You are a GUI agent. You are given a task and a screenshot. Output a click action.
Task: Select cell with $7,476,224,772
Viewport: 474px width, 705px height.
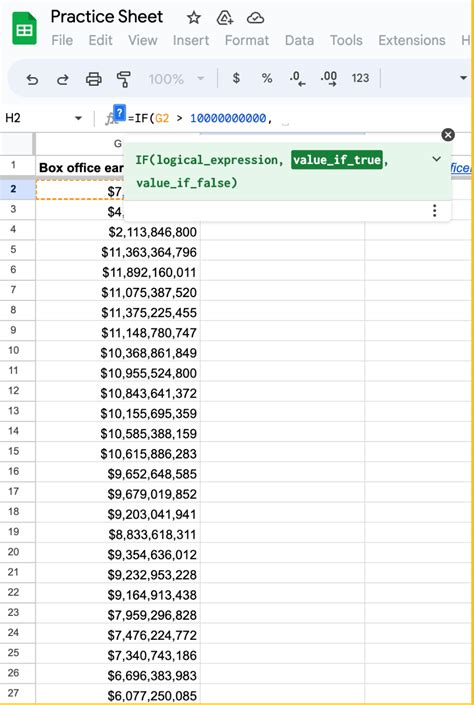click(118, 634)
